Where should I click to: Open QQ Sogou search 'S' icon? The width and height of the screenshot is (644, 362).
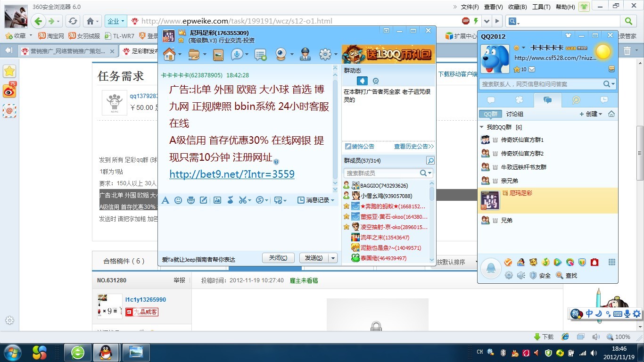[260, 200]
